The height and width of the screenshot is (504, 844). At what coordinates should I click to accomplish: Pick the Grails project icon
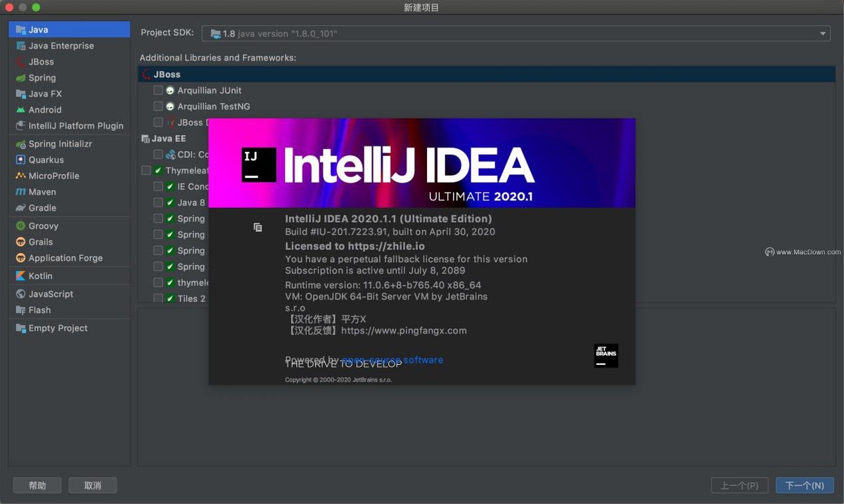[x=21, y=242]
